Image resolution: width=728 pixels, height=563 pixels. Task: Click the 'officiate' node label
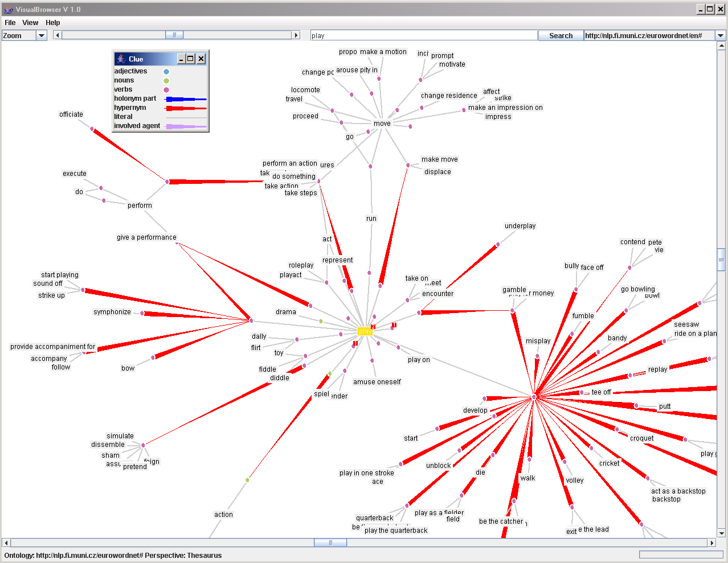click(x=71, y=114)
